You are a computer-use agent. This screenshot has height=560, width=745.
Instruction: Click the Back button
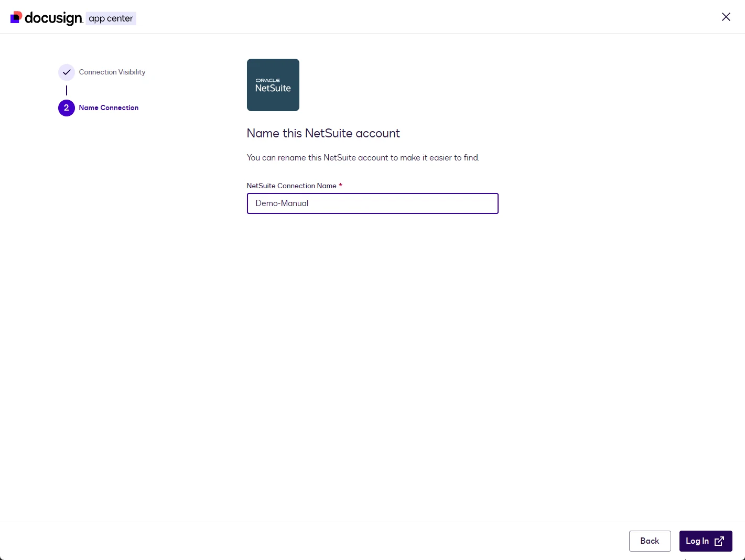[x=650, y=541]
